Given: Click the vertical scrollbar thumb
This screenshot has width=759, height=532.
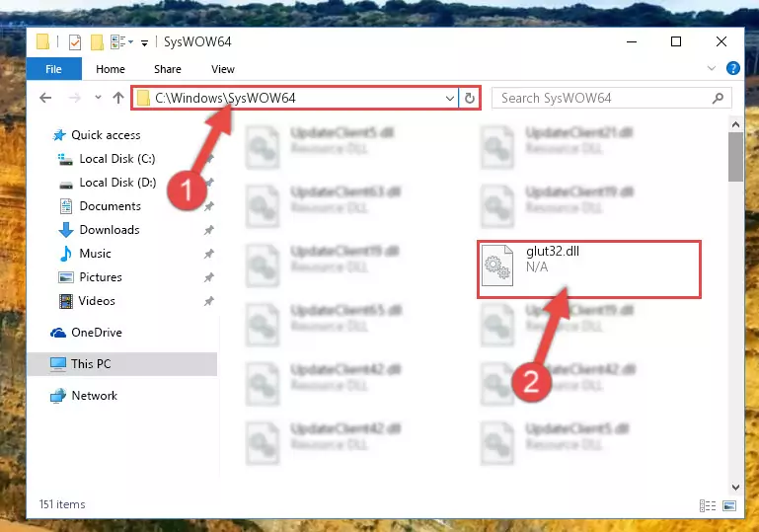Looking at the screenshot, I should (735, 157).
